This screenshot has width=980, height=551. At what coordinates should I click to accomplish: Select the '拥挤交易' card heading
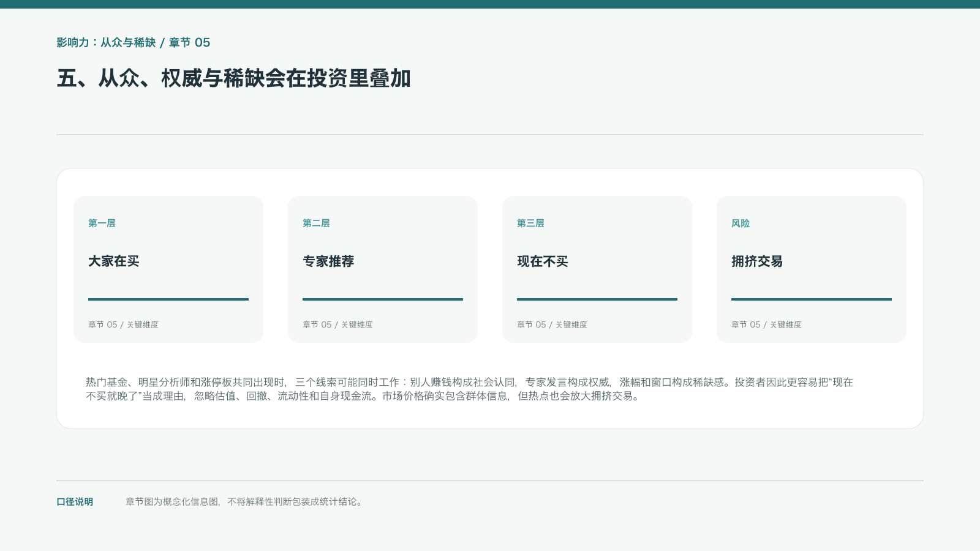(757, 261)
